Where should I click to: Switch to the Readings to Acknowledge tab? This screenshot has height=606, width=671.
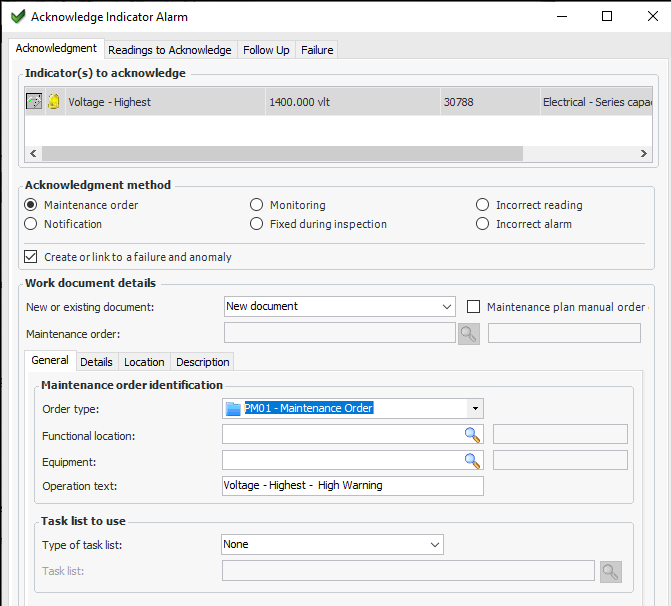[x=169, y=50]
